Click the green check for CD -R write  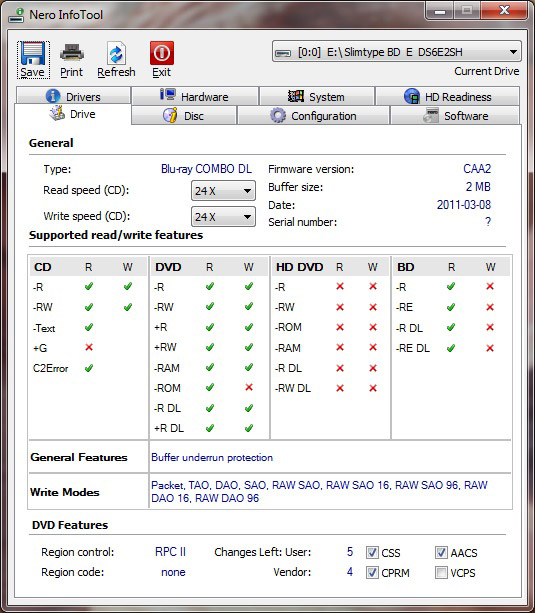[x=128, y=286]
